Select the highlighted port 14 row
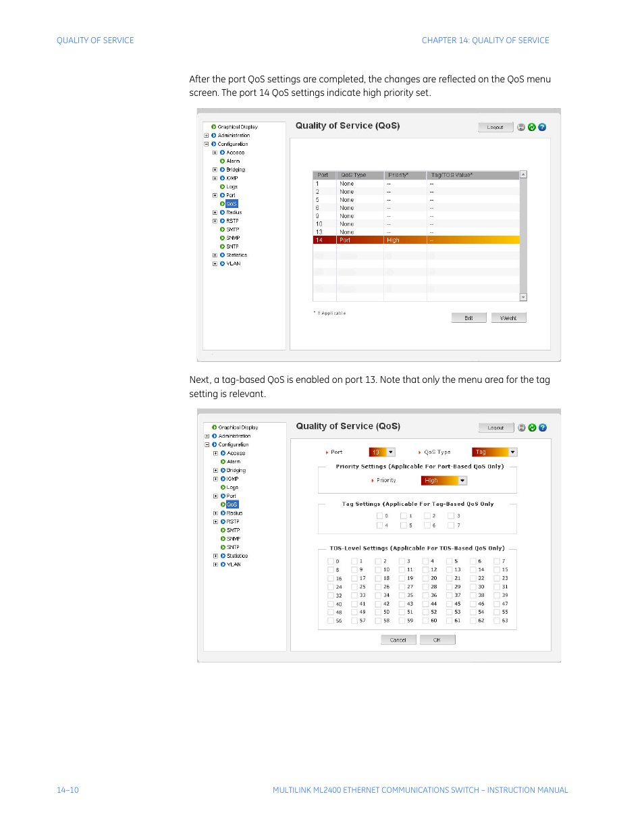644x834 pixels. [x=415, y=240]
